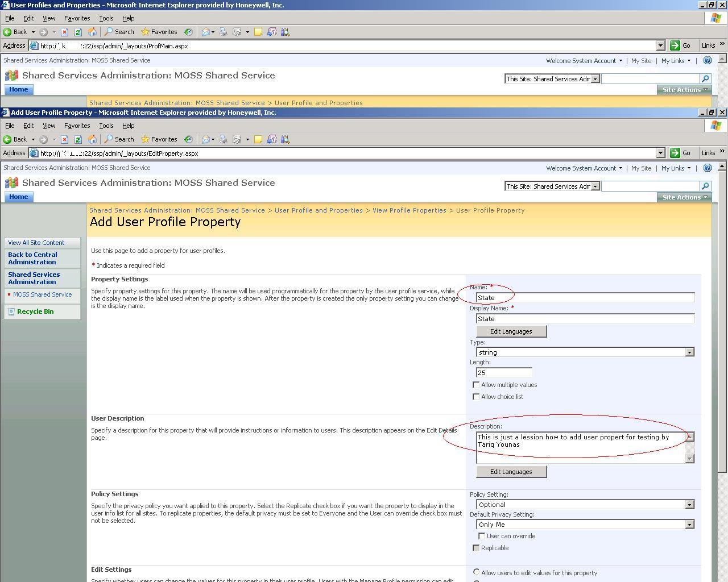The height and width of the screenshot is (582, 728).
Task: Open MOSS Shared Service sidebar link
Action: tap(43, 294)
